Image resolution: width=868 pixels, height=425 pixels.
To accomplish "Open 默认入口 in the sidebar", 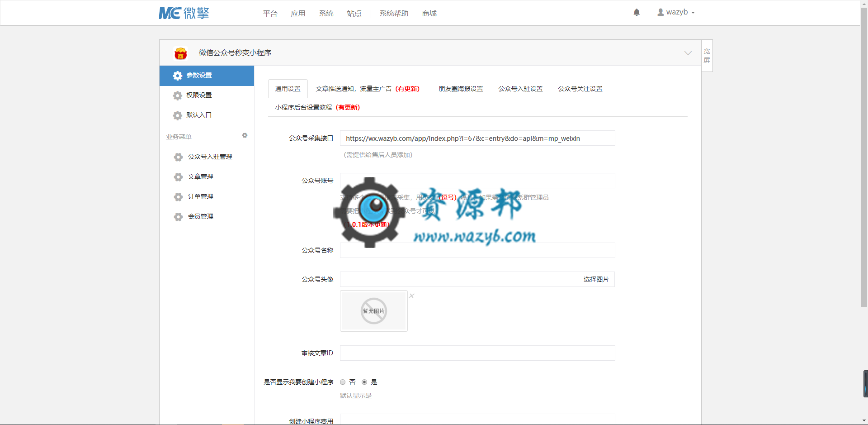I will click(x=207, y=115).
